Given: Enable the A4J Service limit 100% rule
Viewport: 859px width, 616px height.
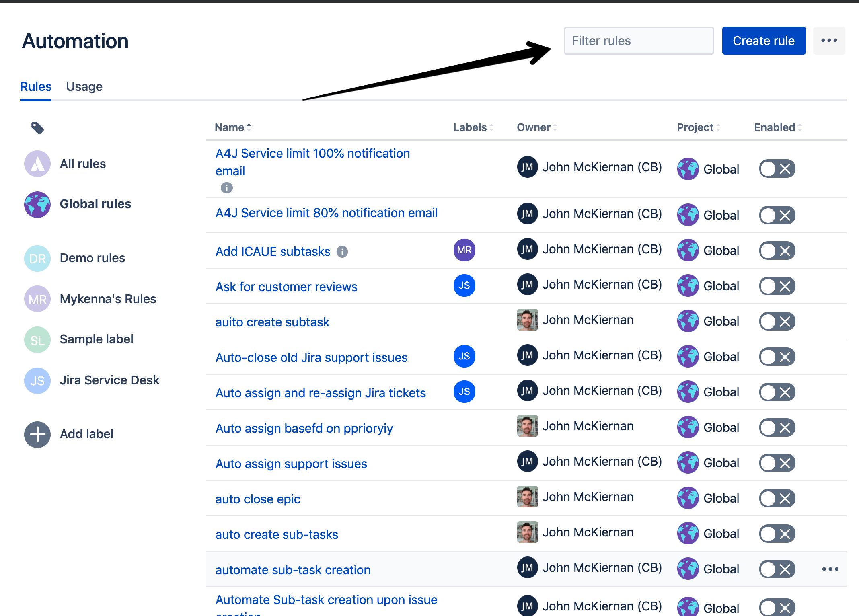Looking at the screenshot, I should coord(777,169).
